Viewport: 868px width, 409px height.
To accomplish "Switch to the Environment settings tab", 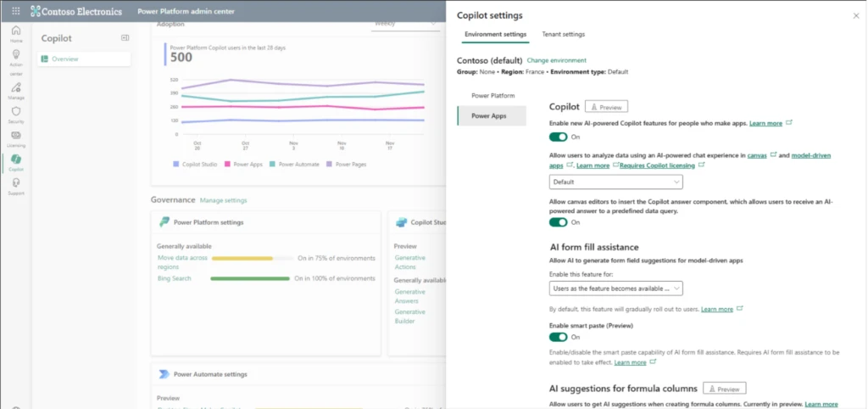I will point(495,34).
